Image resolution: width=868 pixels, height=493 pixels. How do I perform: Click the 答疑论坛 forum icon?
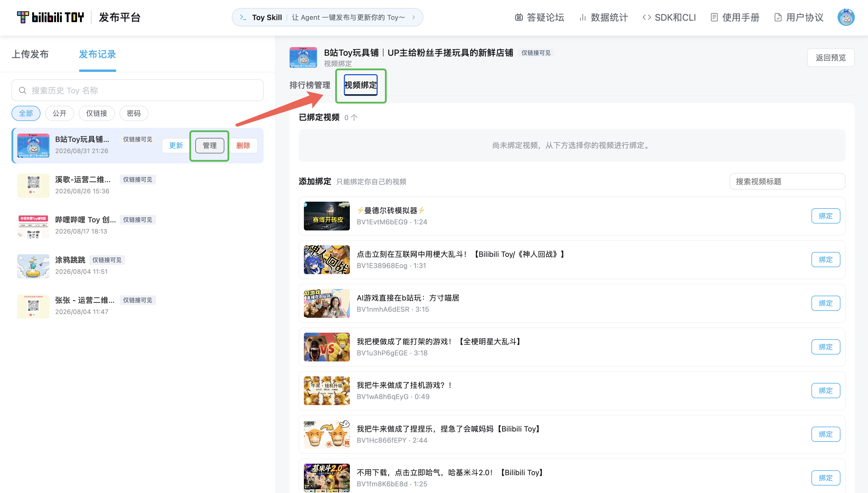[x=519, y=17]
